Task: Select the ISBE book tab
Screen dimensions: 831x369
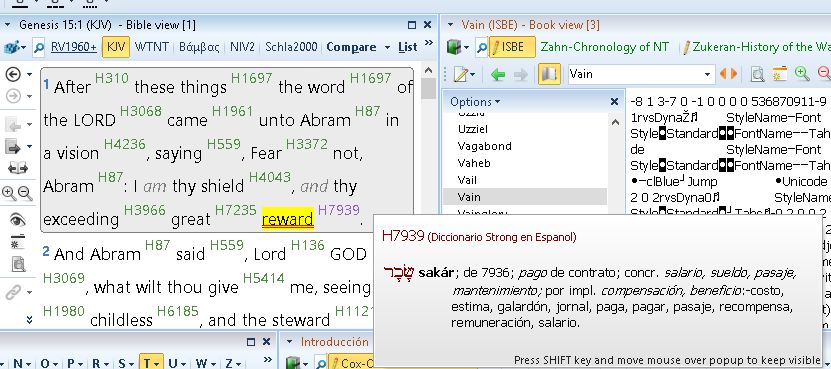Action: pos(512,47)
